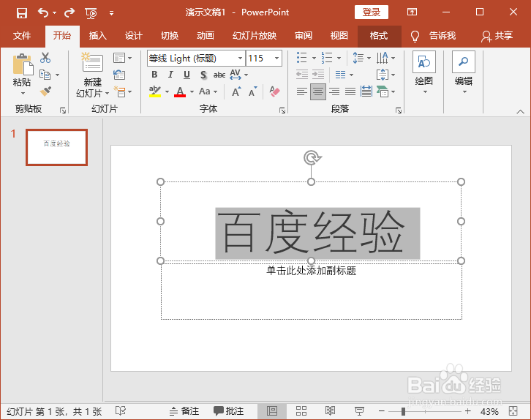Align text to the left

click(302, 91)
